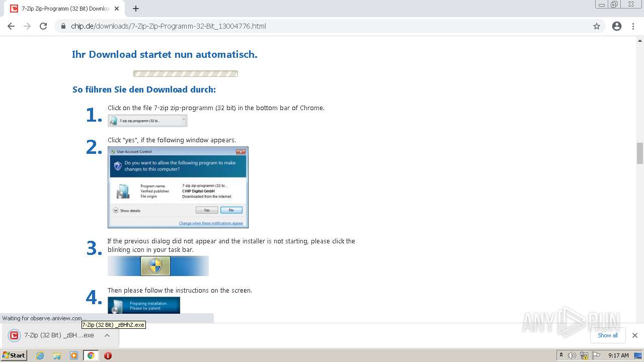Click step 3 'If the previous dialog' text

click(231, 245)
